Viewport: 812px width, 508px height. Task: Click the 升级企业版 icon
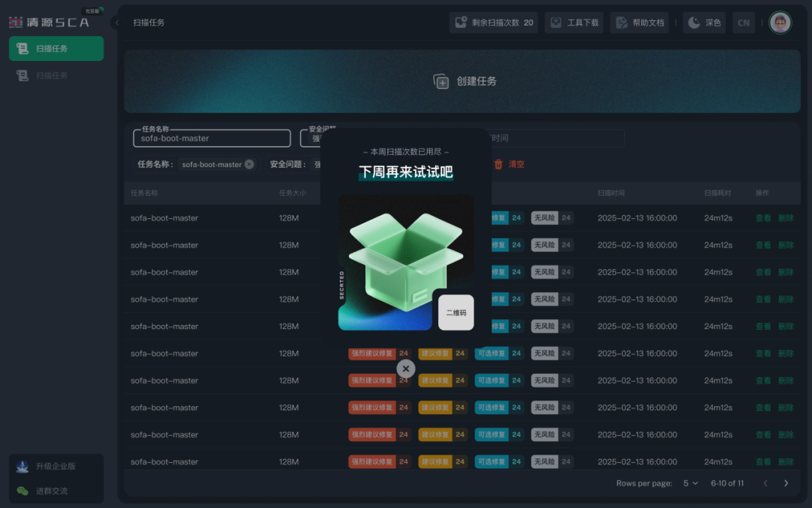coord(23,466)
